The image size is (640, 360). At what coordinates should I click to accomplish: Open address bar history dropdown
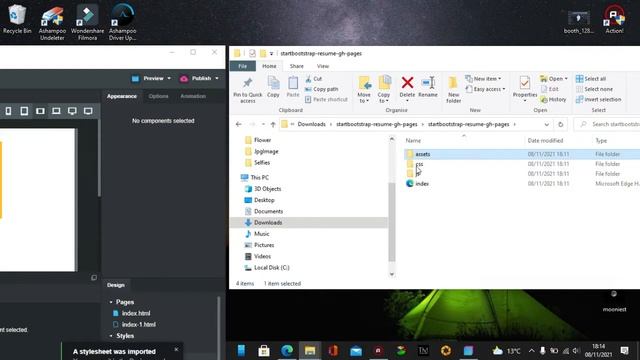point(547,124)
